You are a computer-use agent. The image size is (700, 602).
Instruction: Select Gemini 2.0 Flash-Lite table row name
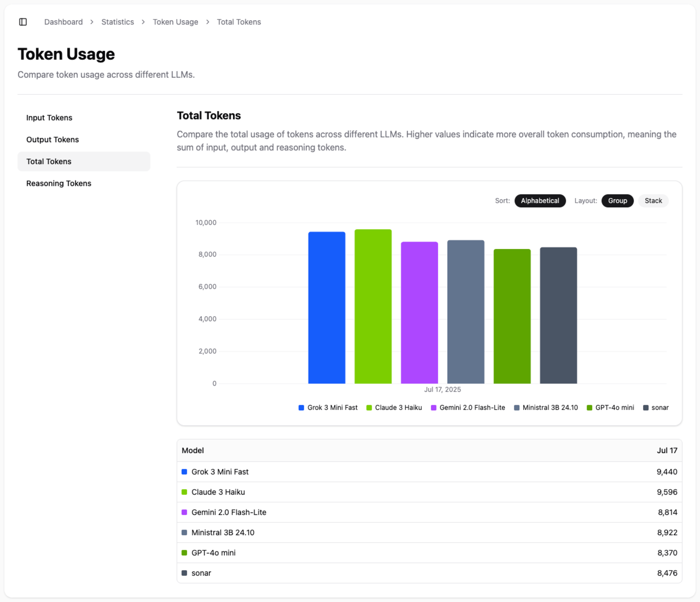pos(229,512)
